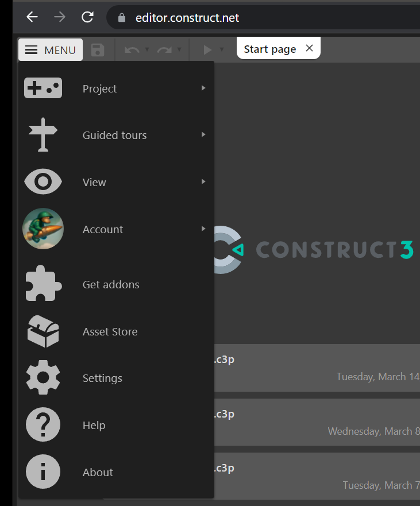This screenshot has width=420, height=506.
Task: Click the Construct 3 logo
Action: [x=313, y=250]
